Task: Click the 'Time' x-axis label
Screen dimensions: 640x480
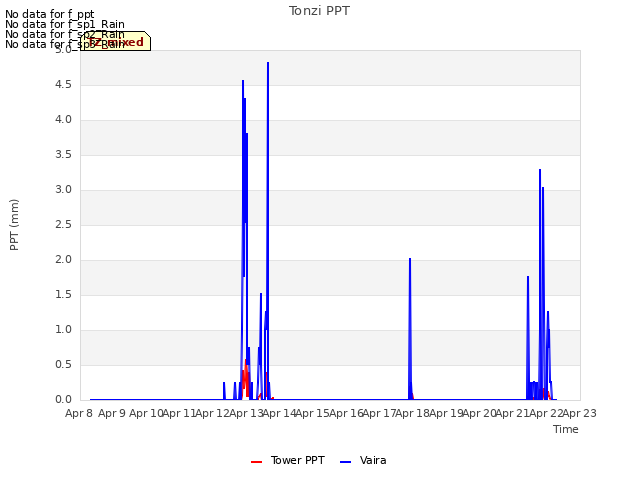Action: pyautogui.click(x=566, y=429)
